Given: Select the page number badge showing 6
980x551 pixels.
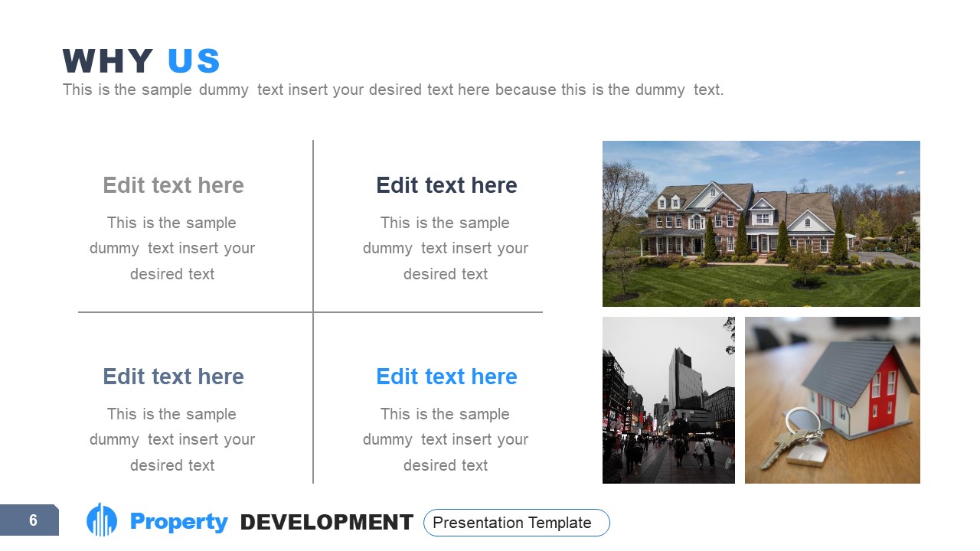Looking at the screenshot, I should coord(32,521).
